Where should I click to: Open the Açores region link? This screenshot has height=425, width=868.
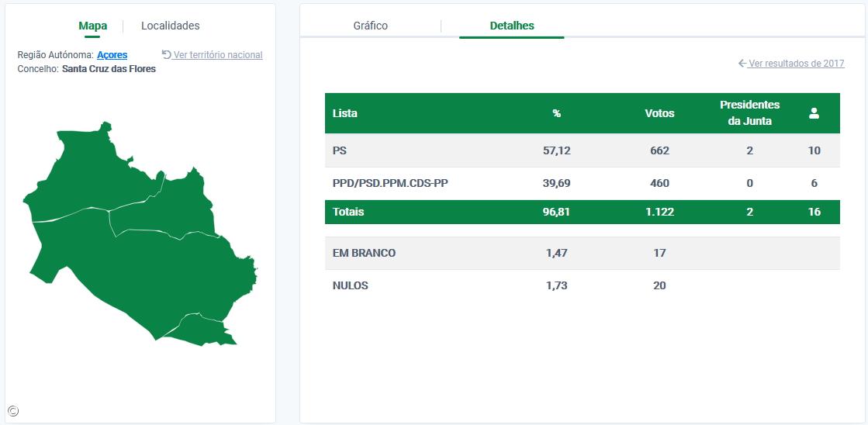coord(112,55)
